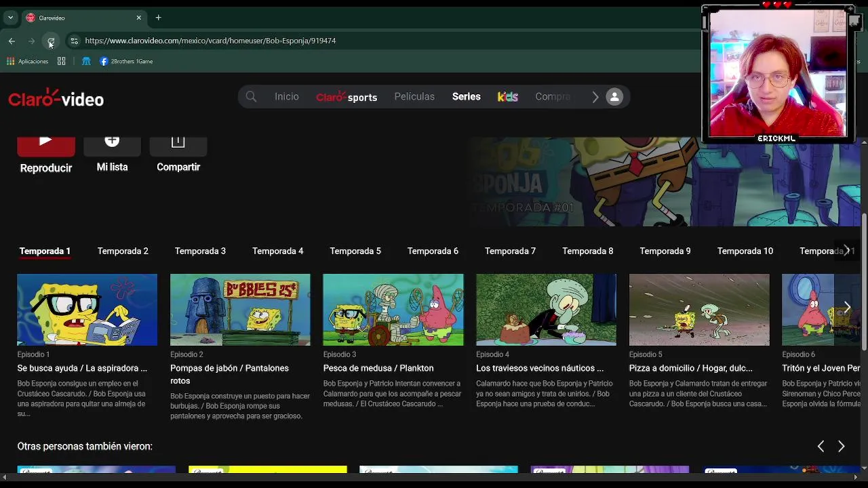The width and height of the screenshot is (868, 488).
Task: Click the browser forward arrow
Action: click(x=31, y=41)
